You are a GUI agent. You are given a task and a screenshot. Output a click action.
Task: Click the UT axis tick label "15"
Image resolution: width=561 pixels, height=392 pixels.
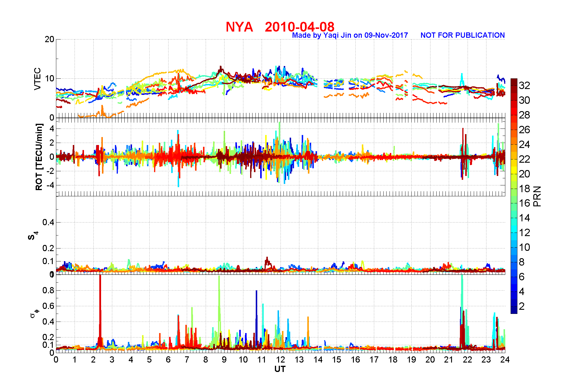(x=336, y=360)
